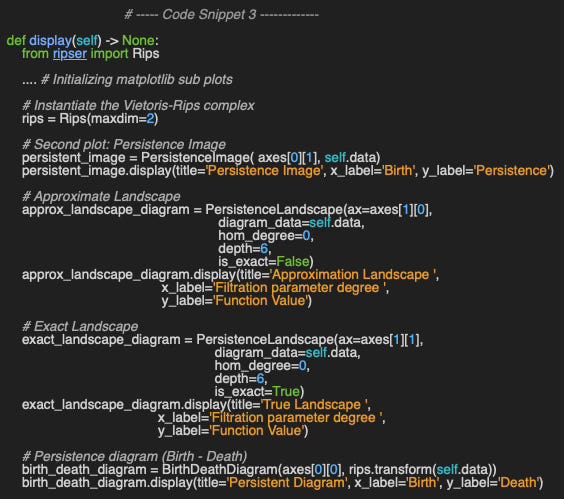Image resolution: width=564 pixels, height=499 pixels.
Task: Click the 'rips.transform(self.data)' call
Action: click(420, 469)
